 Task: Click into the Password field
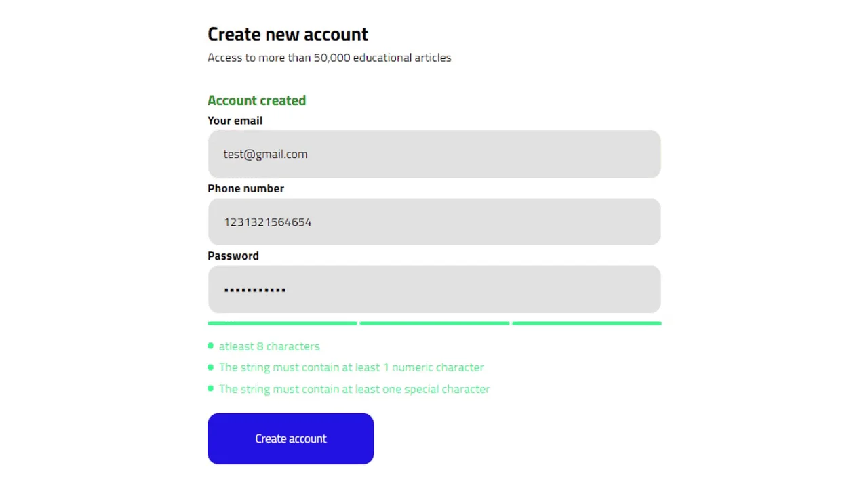[434, 289]
